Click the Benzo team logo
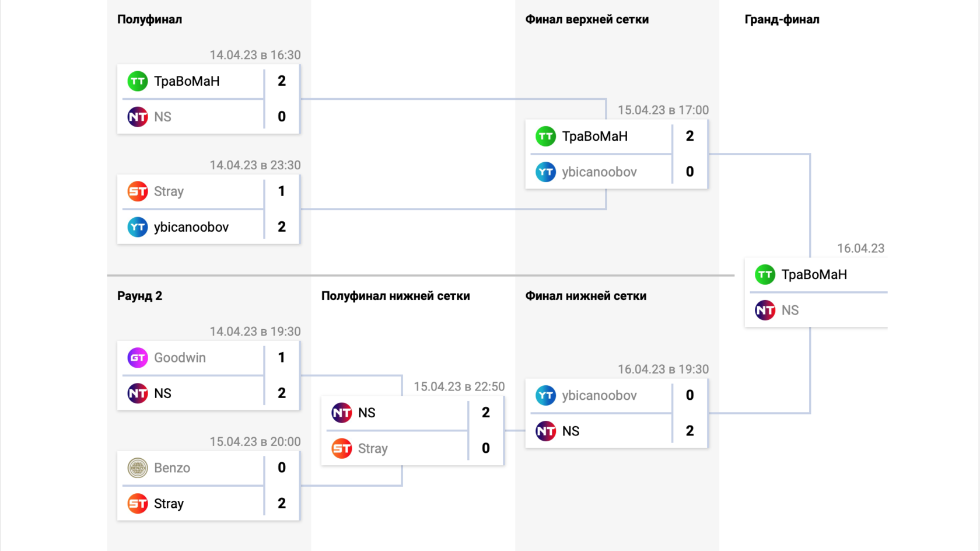 [x=138, y=468]
